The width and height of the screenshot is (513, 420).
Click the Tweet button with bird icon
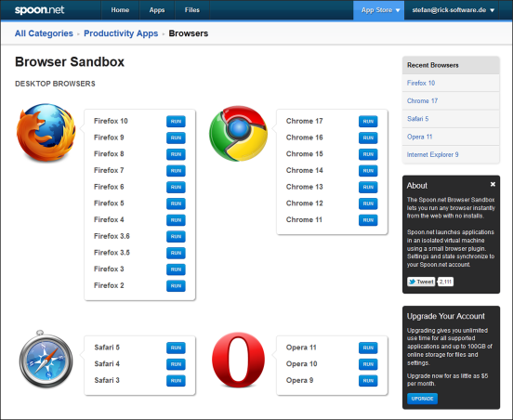[x=421, y=282]
